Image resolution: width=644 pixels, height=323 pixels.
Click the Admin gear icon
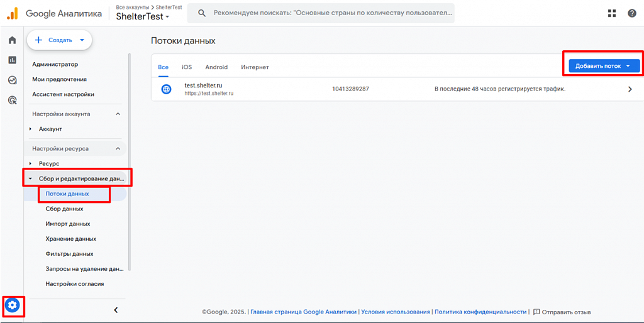(x=13, y=305)
